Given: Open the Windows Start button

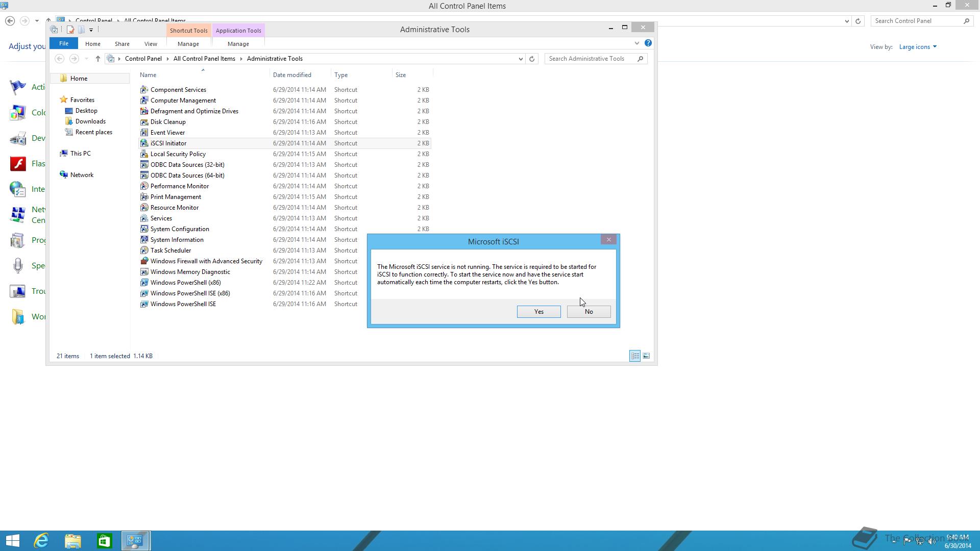Looking at the screenshot, I should (13, 541).
